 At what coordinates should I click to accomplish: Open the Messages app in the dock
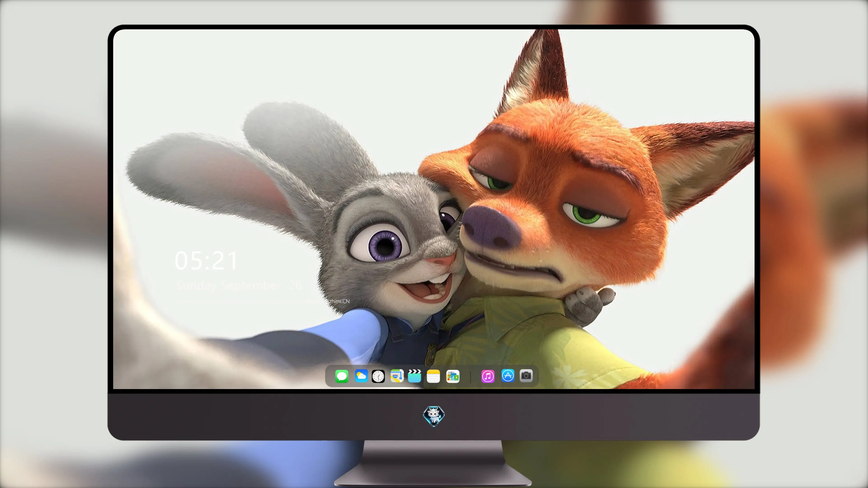pyautogui.click(x=342, y=376)
